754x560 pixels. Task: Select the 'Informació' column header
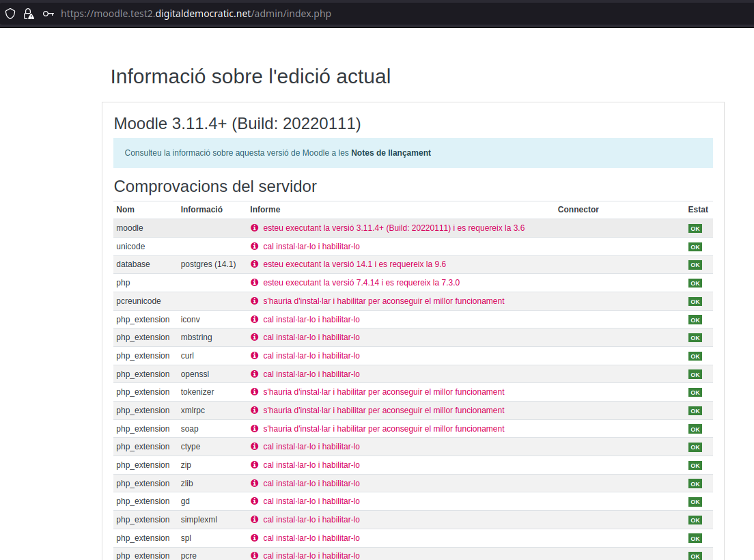point(201,210)
